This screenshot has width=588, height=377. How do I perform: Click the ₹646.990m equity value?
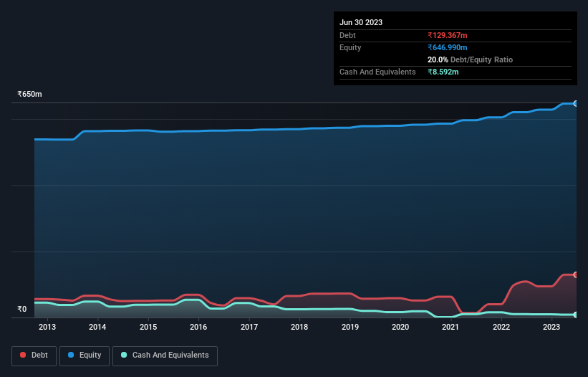pyautogui.click(x=448, y=47)
